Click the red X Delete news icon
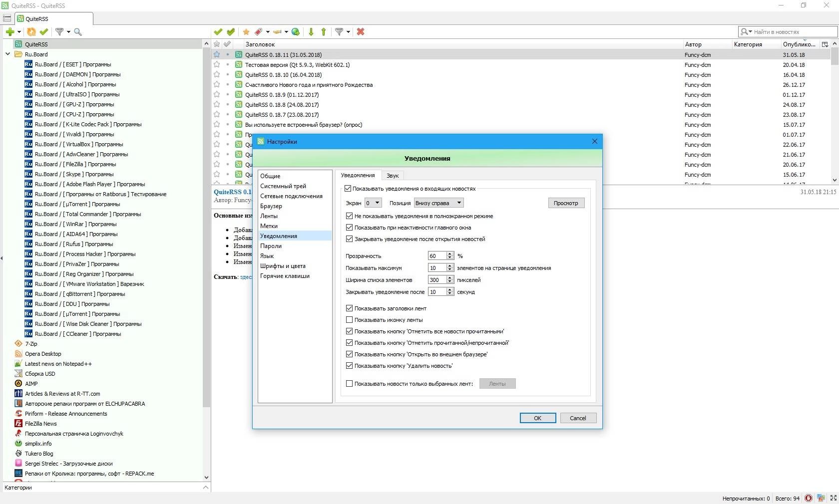The height and width of the screenshot is (504, 839). (361, 32)
